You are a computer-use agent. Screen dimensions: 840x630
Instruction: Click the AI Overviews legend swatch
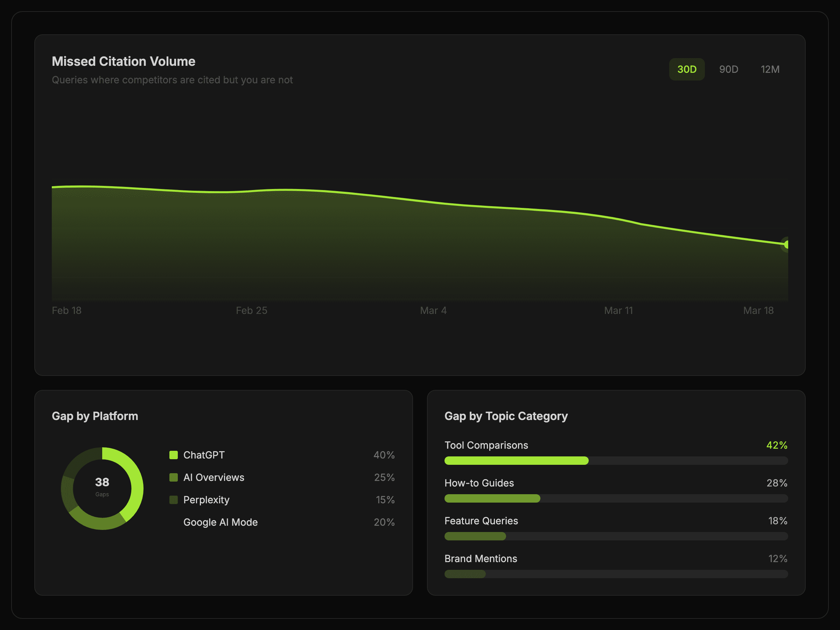[x=174, y=477]
